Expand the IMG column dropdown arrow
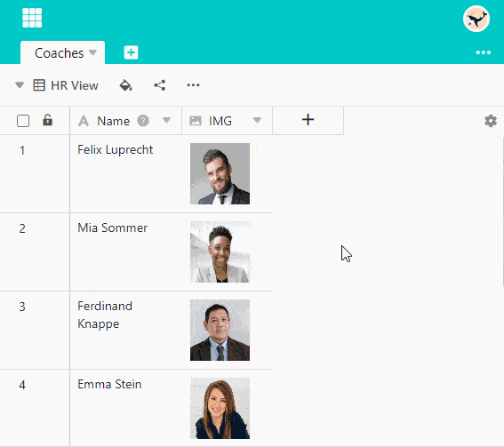This screenshot has height=447, width=504. pyautogui.click(x=257, y=120)
